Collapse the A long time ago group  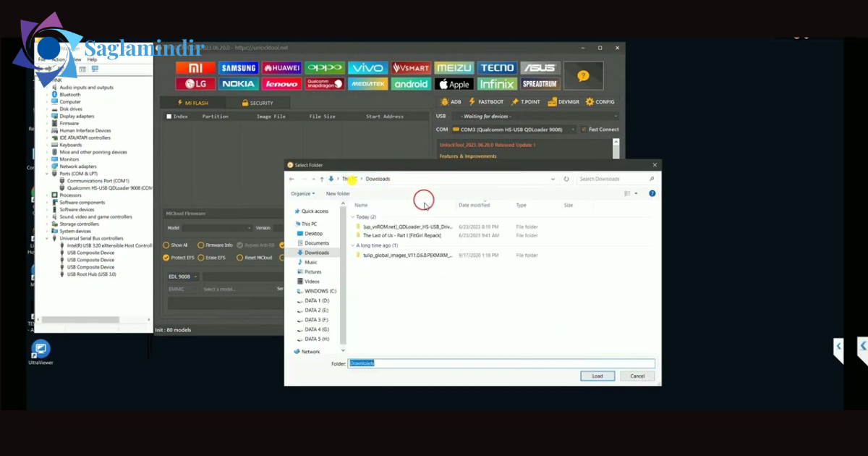coord(353,245)
